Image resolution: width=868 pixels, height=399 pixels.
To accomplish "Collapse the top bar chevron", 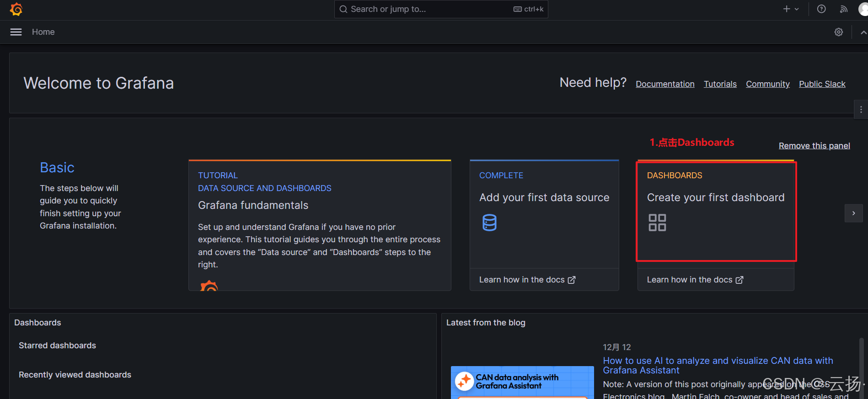I will coord(863,32).
